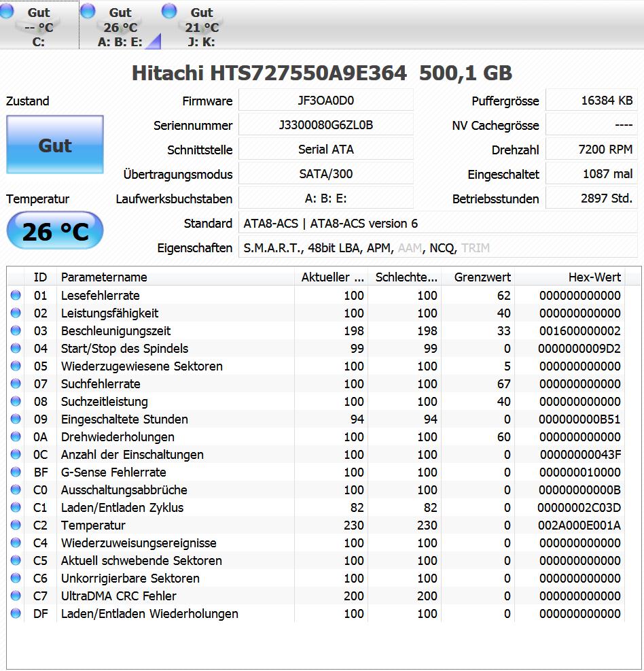Click the Serial ATA interface field

pyautogui.click(x=326, y=150)
